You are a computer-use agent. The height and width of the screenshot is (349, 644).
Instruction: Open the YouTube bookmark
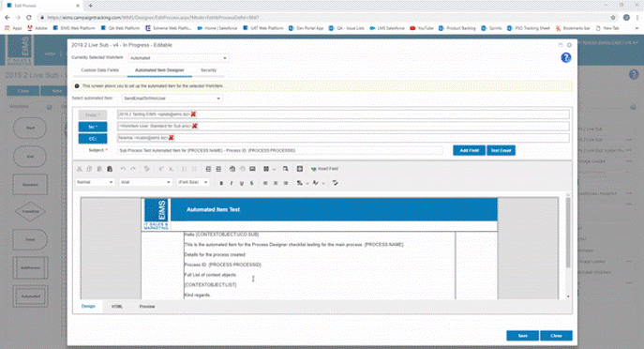point(422,28)
